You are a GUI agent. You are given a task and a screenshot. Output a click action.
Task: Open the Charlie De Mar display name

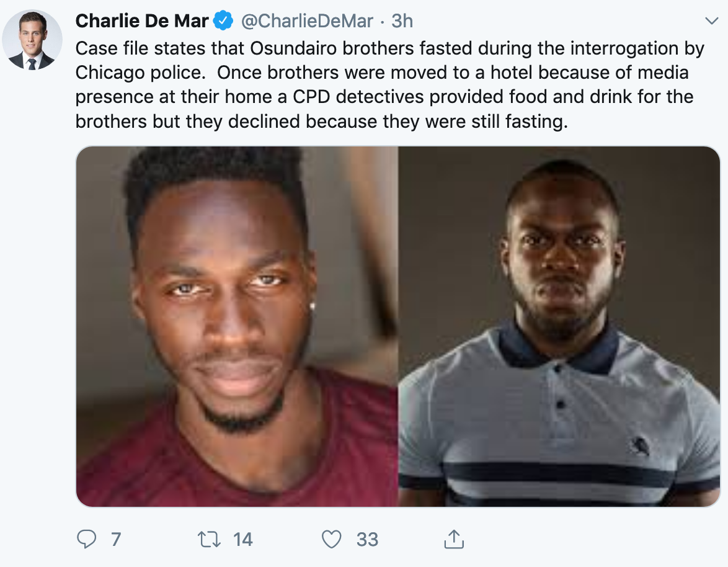142,21
